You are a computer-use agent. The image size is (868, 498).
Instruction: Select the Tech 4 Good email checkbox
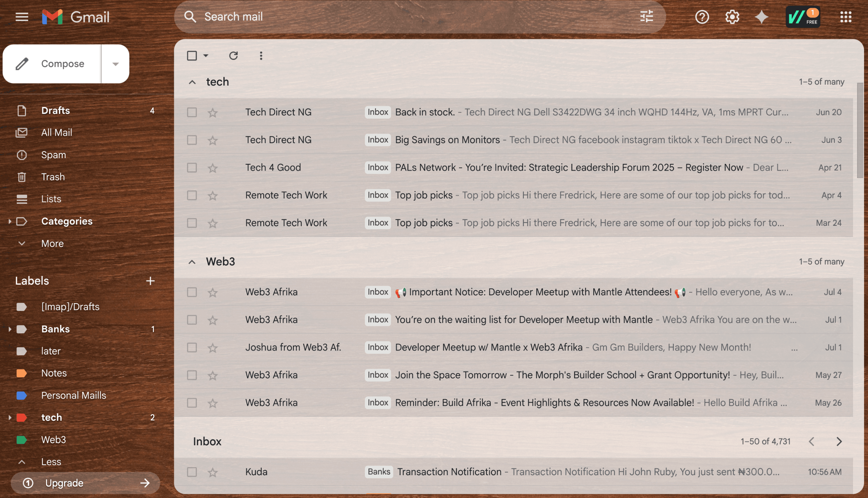[x=192, y=168]
